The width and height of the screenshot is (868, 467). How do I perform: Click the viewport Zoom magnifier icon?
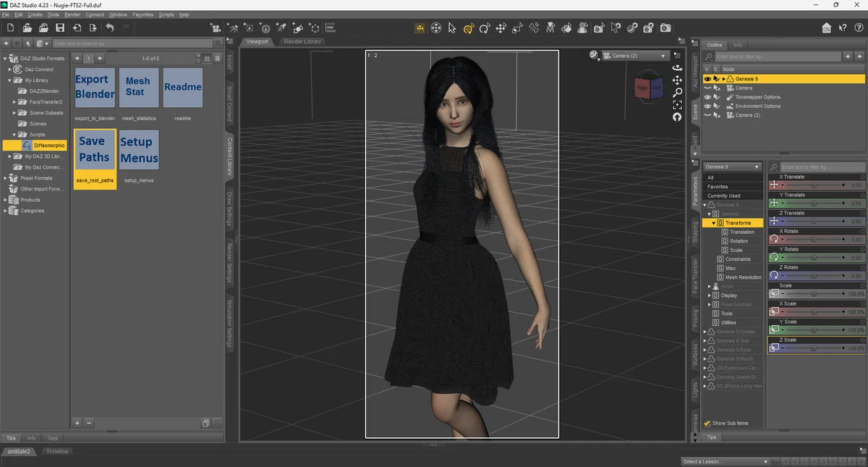pyautogui.click(x=677, y=93)
